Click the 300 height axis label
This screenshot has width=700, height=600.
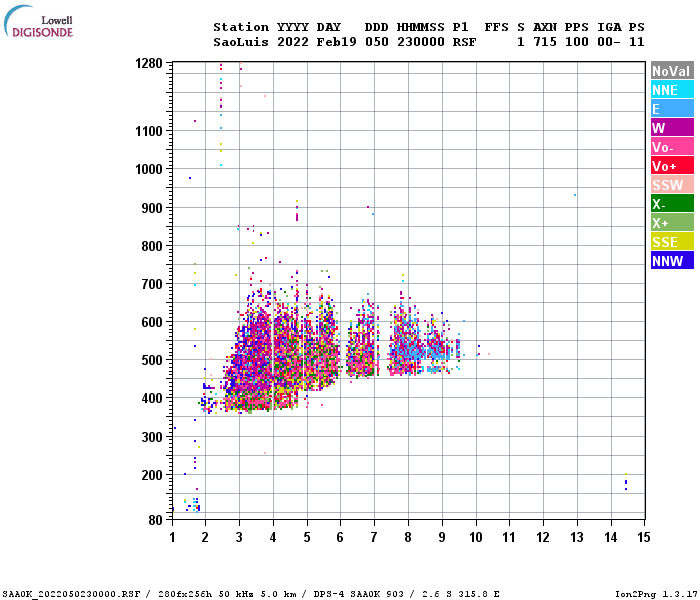[152, 437]
